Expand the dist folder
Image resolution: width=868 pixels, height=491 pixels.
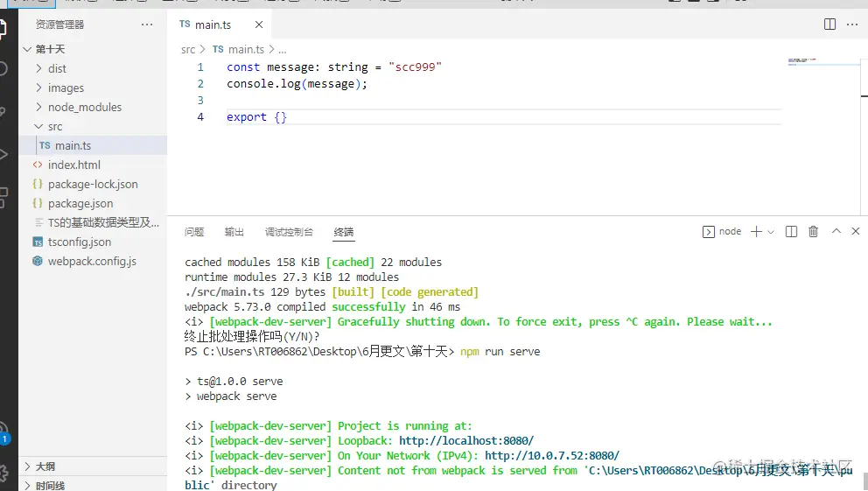(x=93, y=68)
